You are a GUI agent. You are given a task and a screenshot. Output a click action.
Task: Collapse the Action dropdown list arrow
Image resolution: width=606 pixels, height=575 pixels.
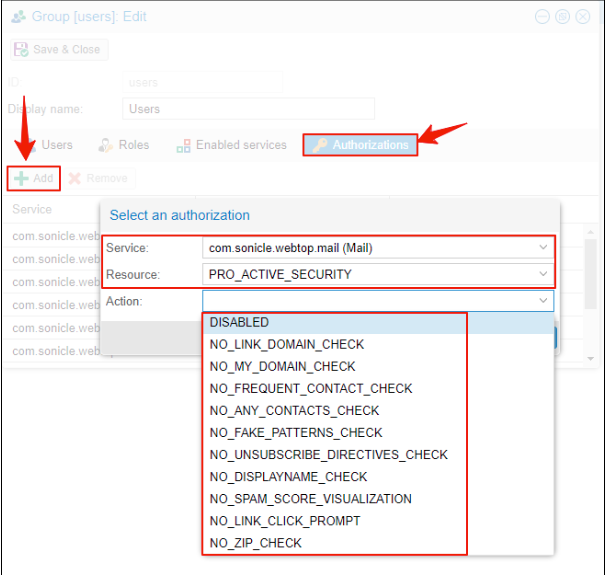click(543, 301)
